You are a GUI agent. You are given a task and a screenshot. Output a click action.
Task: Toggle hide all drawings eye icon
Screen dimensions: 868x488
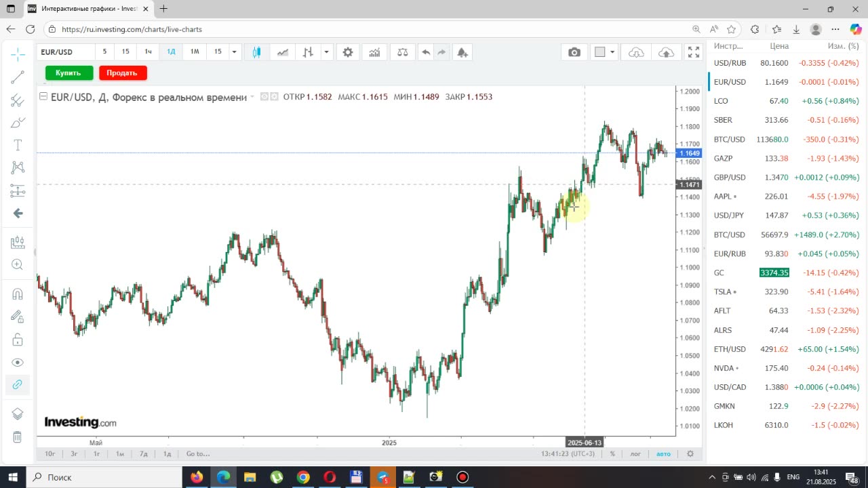(x=18, y=363)
